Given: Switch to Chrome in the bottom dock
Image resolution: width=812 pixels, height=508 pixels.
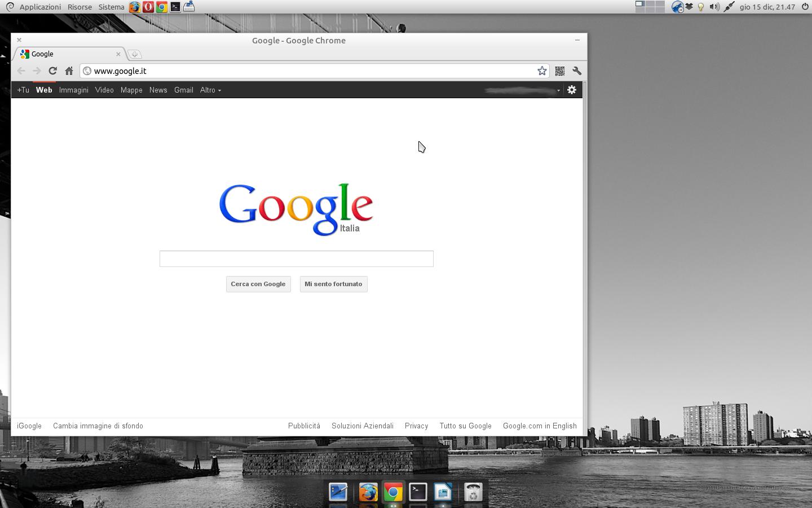Looking at the screenshot, I should pos(393,492).
